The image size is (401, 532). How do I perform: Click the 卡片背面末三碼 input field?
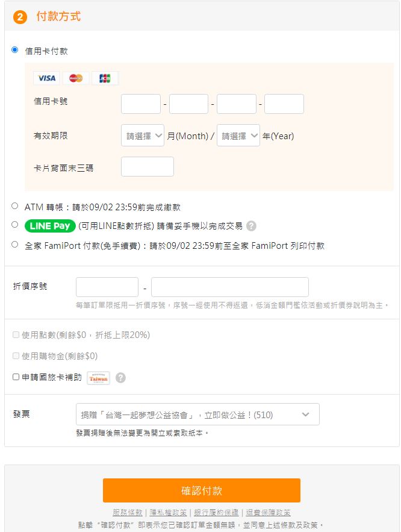pos(148,167)
